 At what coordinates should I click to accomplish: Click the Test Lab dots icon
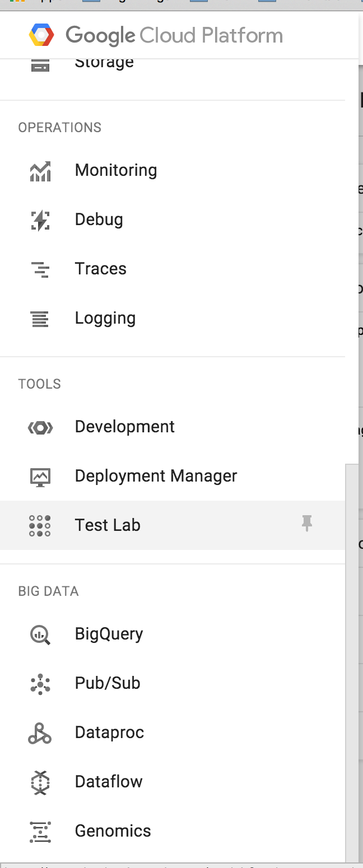point(40,526)
